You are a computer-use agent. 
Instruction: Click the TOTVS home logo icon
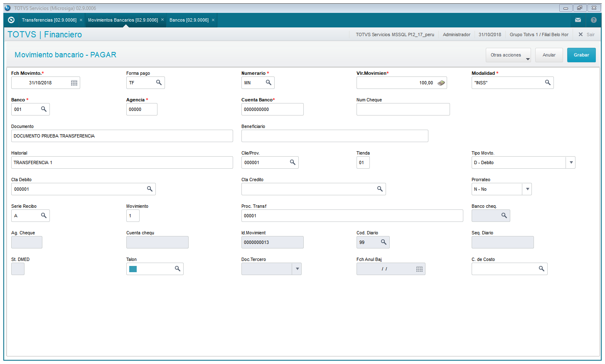coord(11,20)
